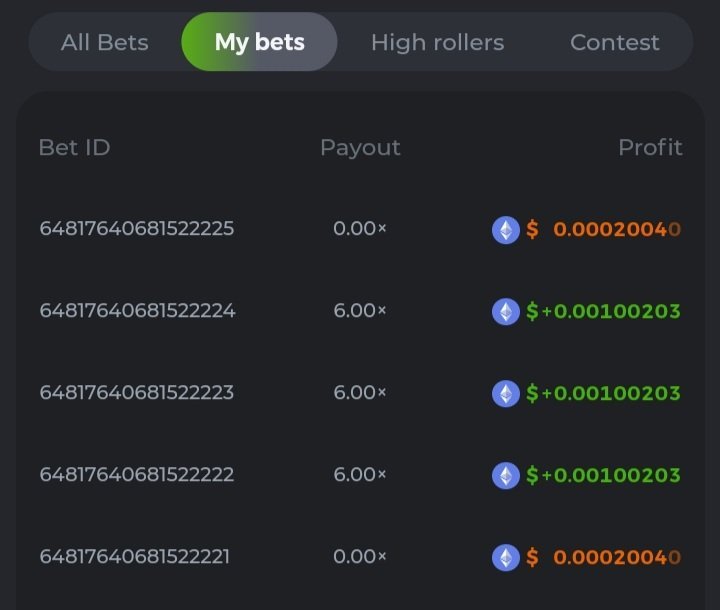This screenshot has width=720, height=610.
Task: Open bet ID 64817640681522224
Action: (x=137, y=311)
